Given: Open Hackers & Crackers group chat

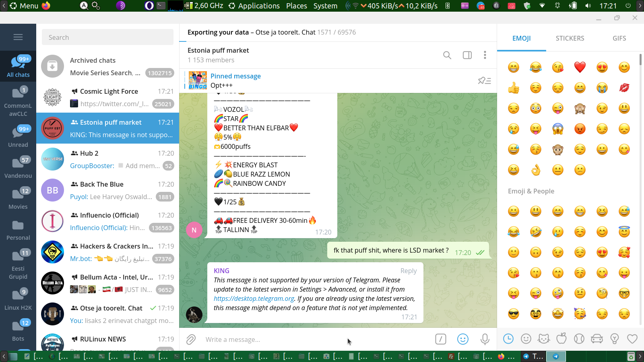Looking at the screenshot, I should pyautogui.click(x=107, y=252).
